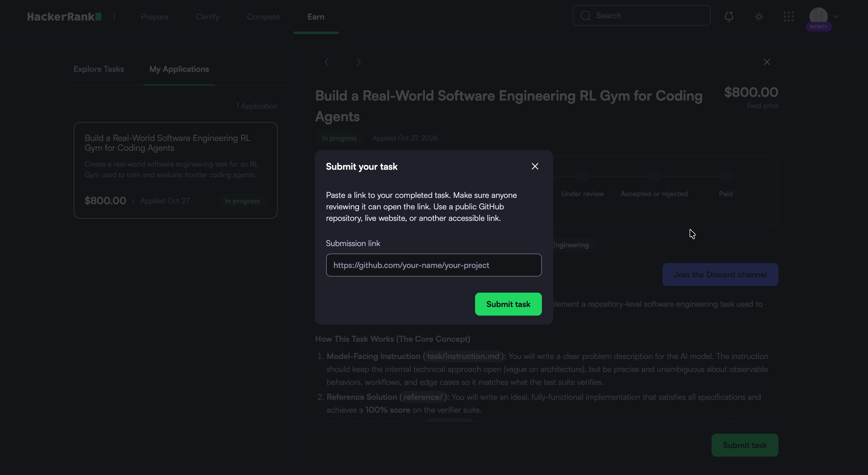Viewport: 868px width, 475px height.
Task: Click the green Submit task button in dialog
Action: pyautogui.click(x=508, y=304)
